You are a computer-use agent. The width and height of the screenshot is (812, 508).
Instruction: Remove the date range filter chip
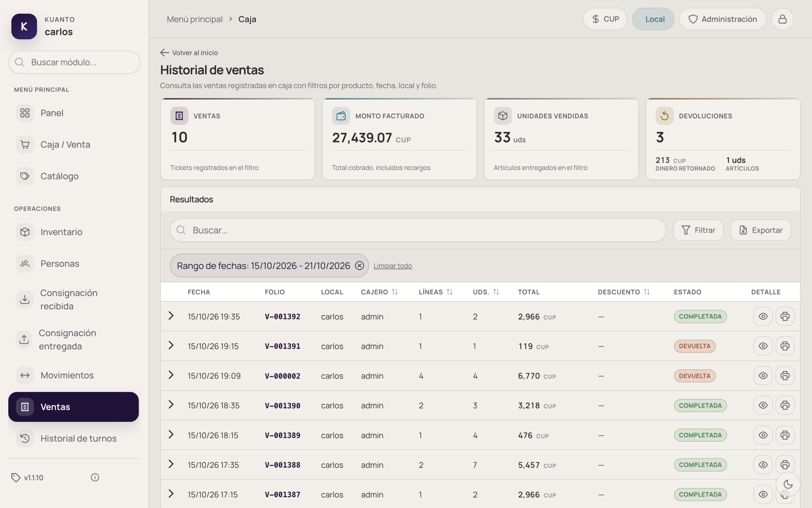click(x=359, y=266)
